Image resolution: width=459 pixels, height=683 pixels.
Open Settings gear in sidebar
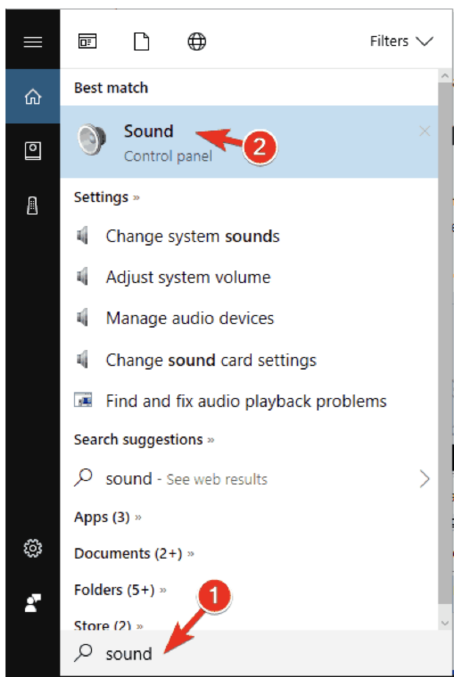33,548
